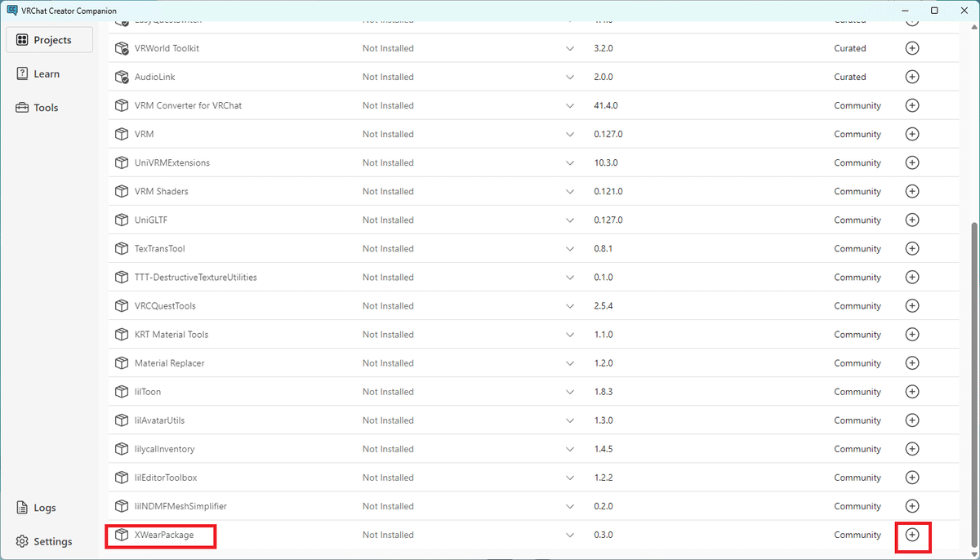Click Not Installed status for VRCQuestTools
Viewport: 980px width, 560px height.
click(x=388, y=305)
